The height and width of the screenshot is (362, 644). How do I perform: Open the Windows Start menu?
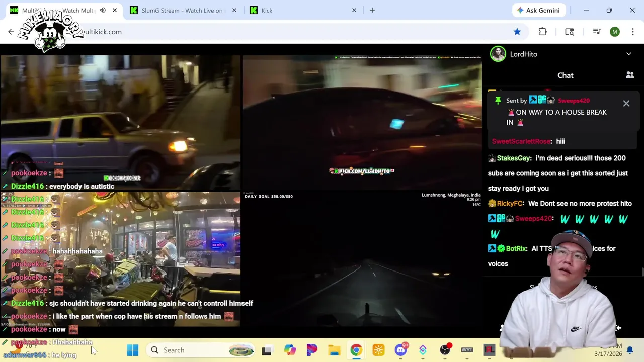(133, 350)
